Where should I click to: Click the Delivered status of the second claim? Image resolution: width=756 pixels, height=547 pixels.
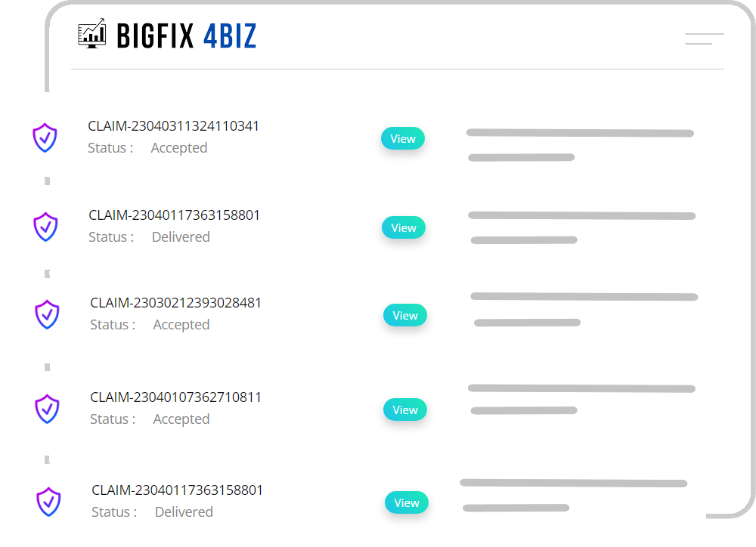point(181,236)
